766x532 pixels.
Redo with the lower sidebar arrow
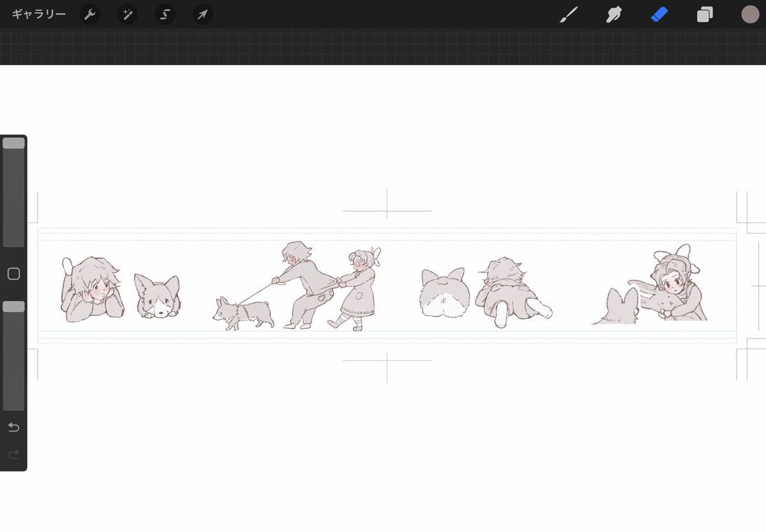coord(13,454)
